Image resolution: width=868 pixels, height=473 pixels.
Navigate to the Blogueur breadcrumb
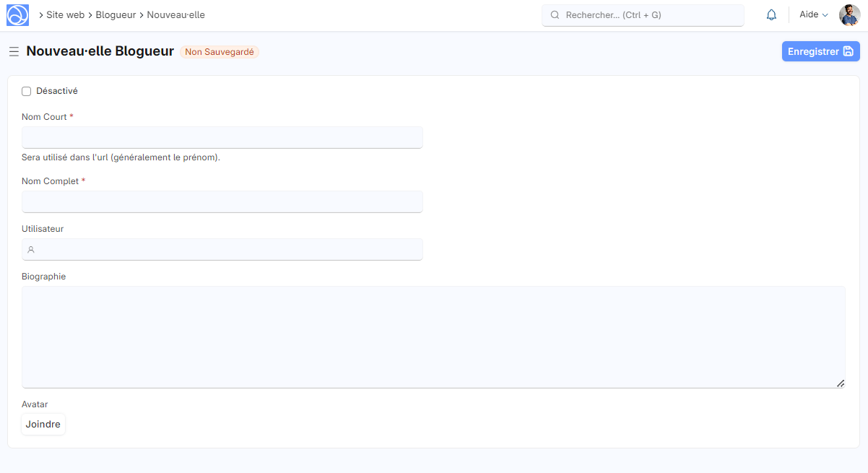[116, 15]
